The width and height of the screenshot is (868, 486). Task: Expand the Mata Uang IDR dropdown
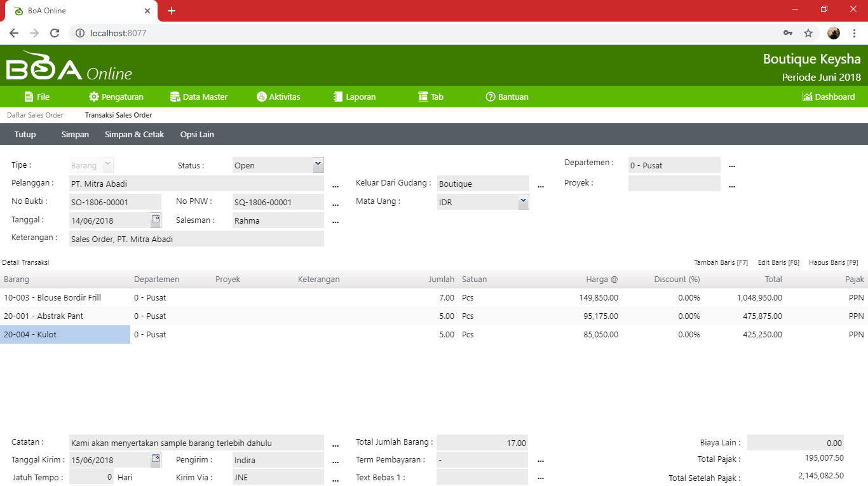point(523,202)
